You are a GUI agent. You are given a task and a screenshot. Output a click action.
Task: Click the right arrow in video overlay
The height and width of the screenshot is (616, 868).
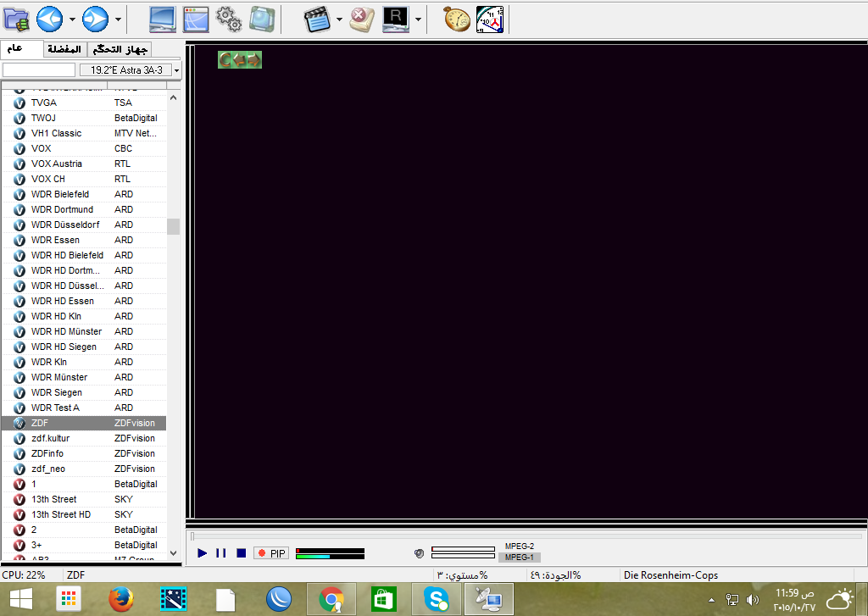[x=253, y=59]
